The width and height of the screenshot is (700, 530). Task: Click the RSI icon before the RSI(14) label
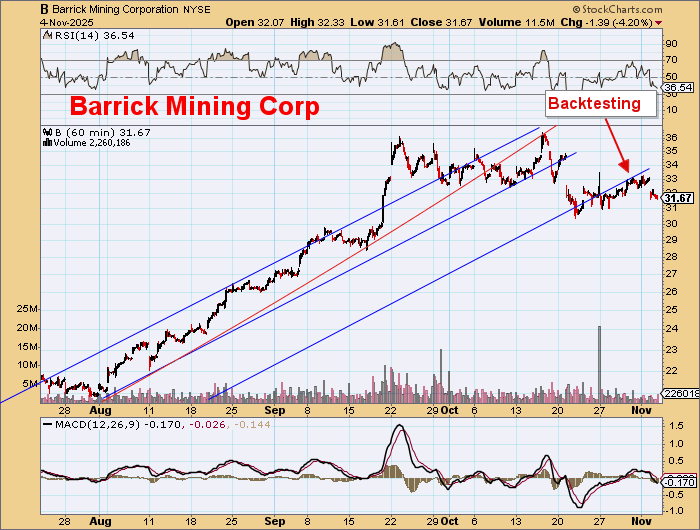pos(47,35)
